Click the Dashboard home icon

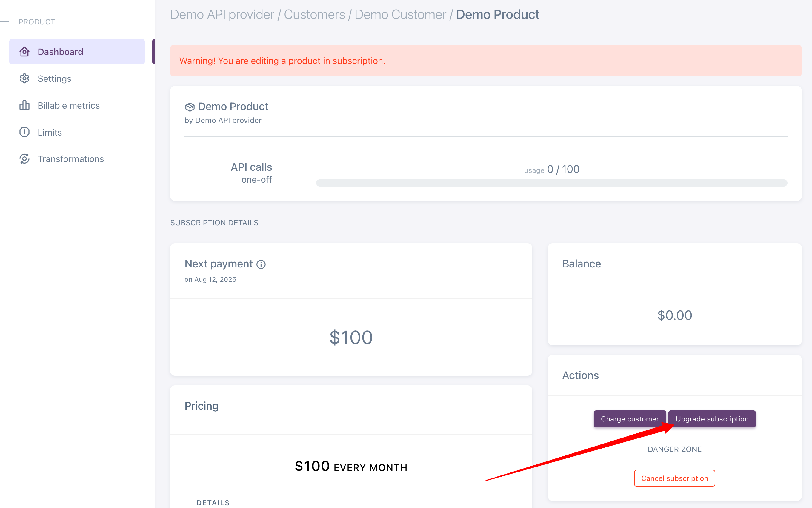(x=24, y=52)
